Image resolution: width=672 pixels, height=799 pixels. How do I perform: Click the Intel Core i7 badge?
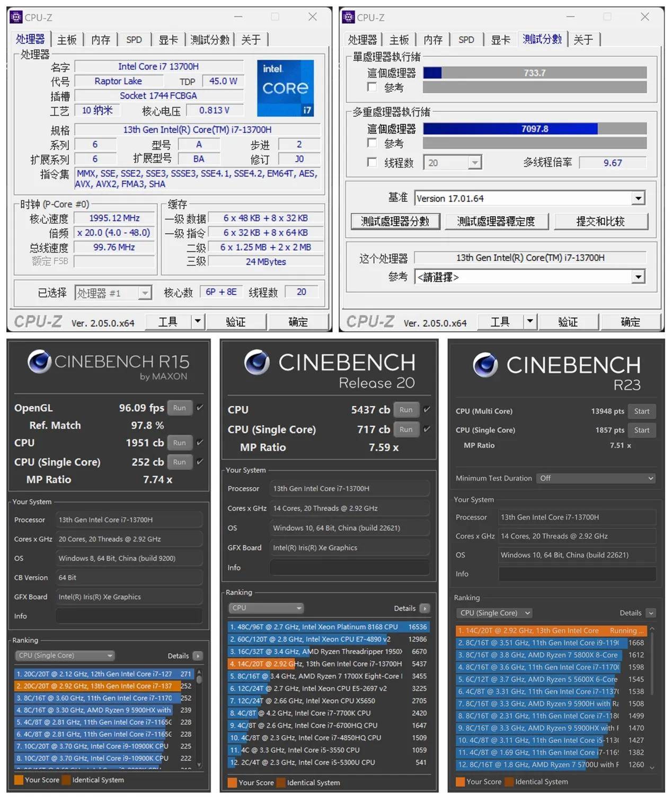[x=285, y=88]
